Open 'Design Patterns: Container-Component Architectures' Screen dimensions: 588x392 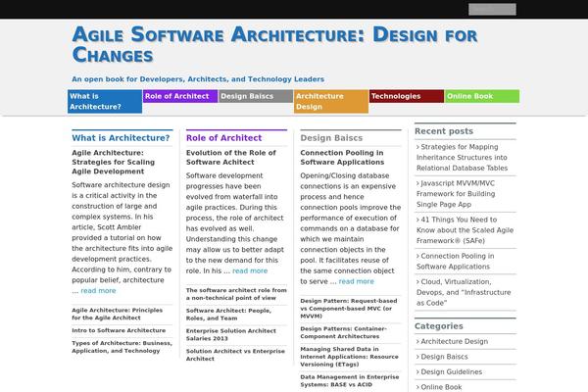tap(343, 332)
